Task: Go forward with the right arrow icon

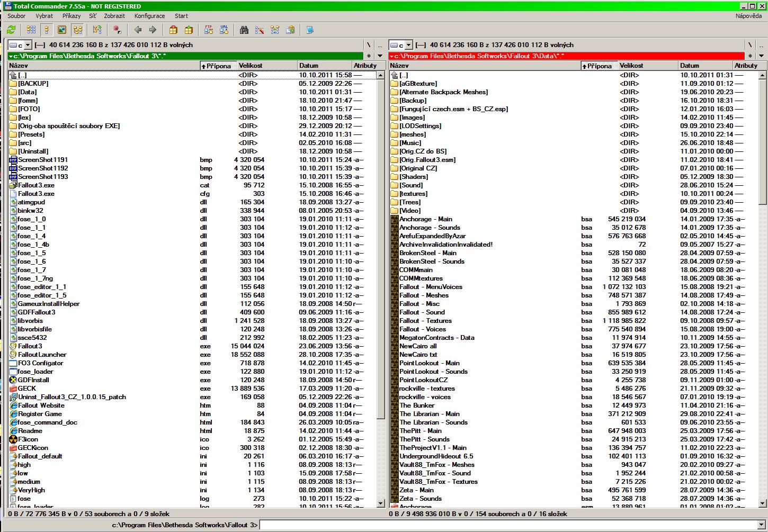Action: point(153,30)
